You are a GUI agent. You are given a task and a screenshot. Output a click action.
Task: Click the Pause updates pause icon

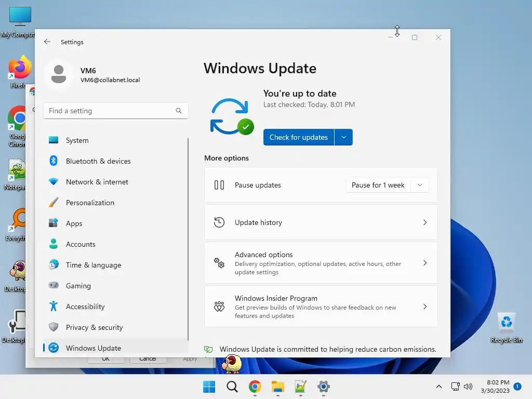click(x=219, y=185)
